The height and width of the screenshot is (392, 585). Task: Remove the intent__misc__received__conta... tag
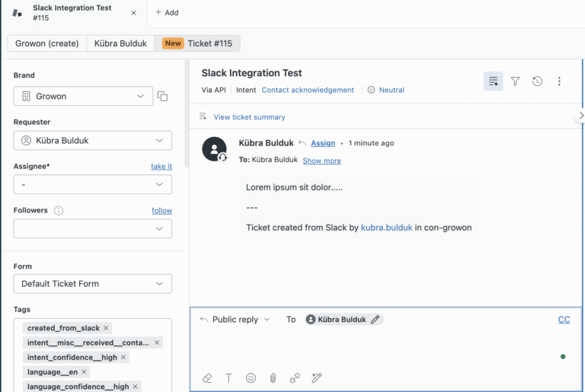pyautogui.click(x=157, y=343)
